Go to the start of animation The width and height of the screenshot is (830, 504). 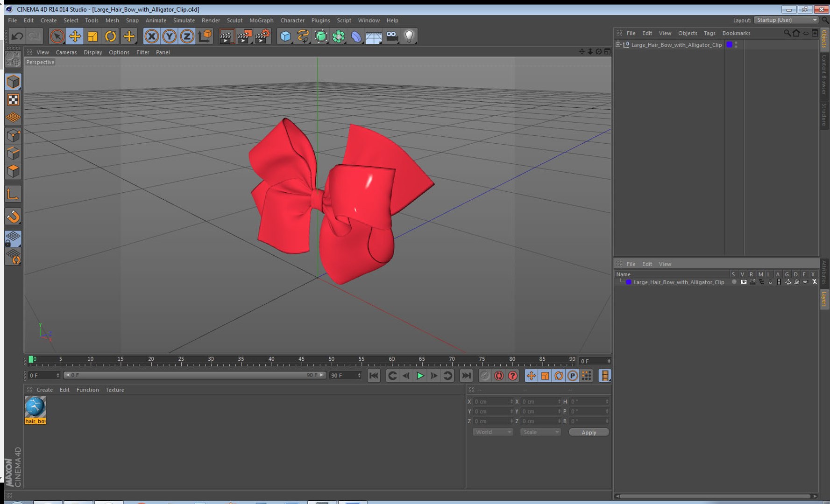374,376
